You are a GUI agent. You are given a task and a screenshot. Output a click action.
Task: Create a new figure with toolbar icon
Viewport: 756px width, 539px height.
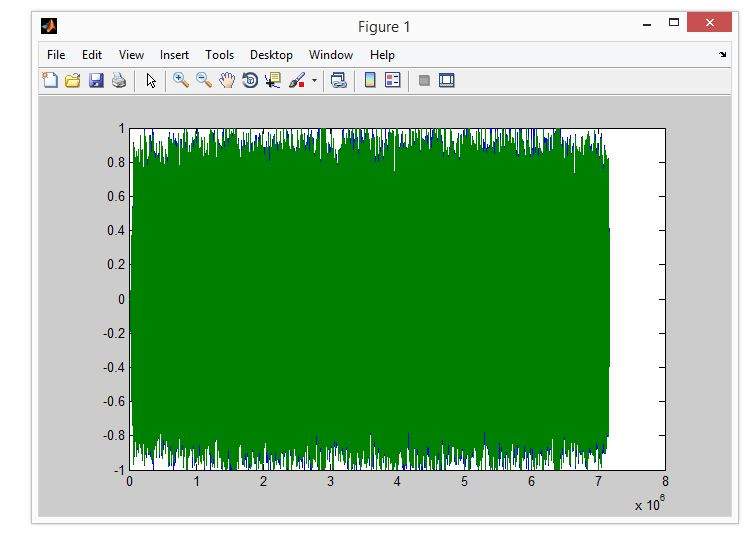click(x=50, y=80)
